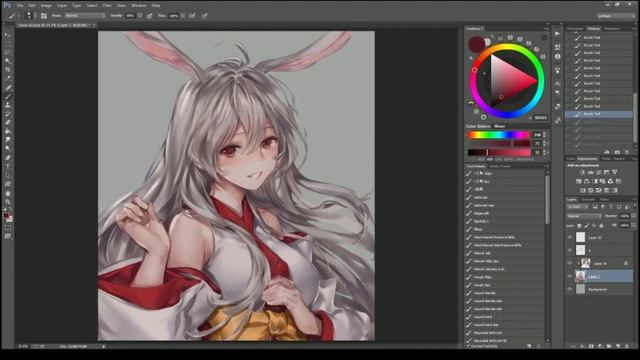This screenshot has width=640, height=360.
Task: Click the foreground color swatch in toolbar
Action: tap(6, 216)
